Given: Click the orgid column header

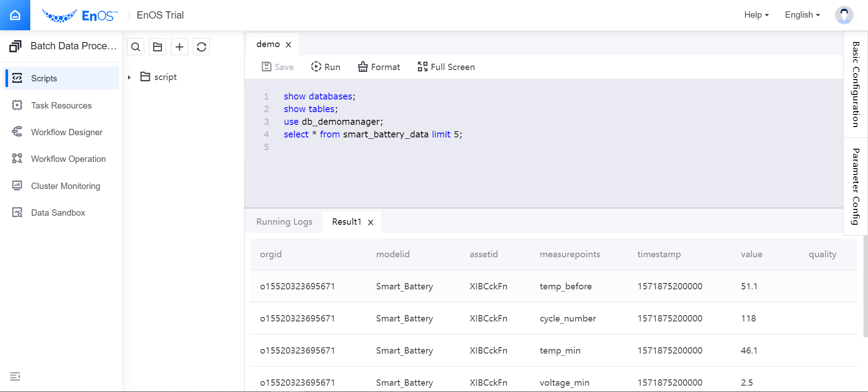Looking at the screenshot, I should tap(271, 254).
